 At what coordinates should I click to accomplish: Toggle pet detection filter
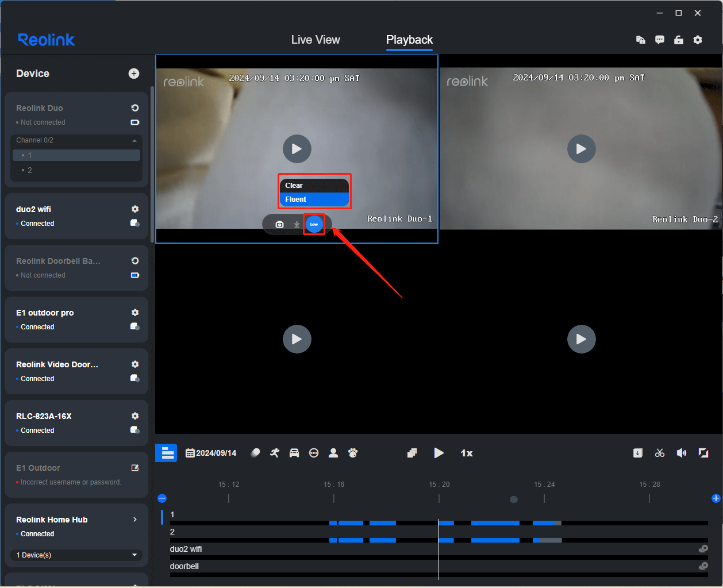coord(353,453)
